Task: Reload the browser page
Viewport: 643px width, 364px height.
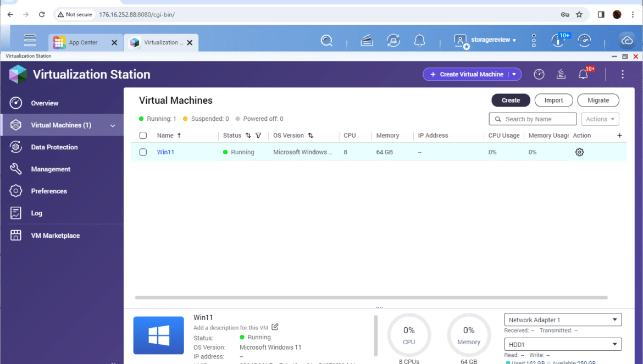Action: pos(41,14)
